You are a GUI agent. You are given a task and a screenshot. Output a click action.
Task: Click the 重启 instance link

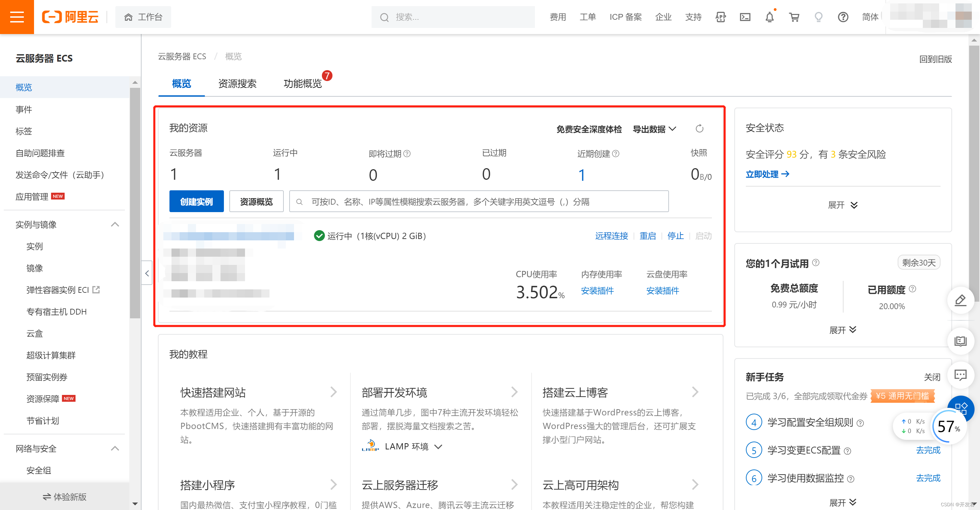coord(648,236)
